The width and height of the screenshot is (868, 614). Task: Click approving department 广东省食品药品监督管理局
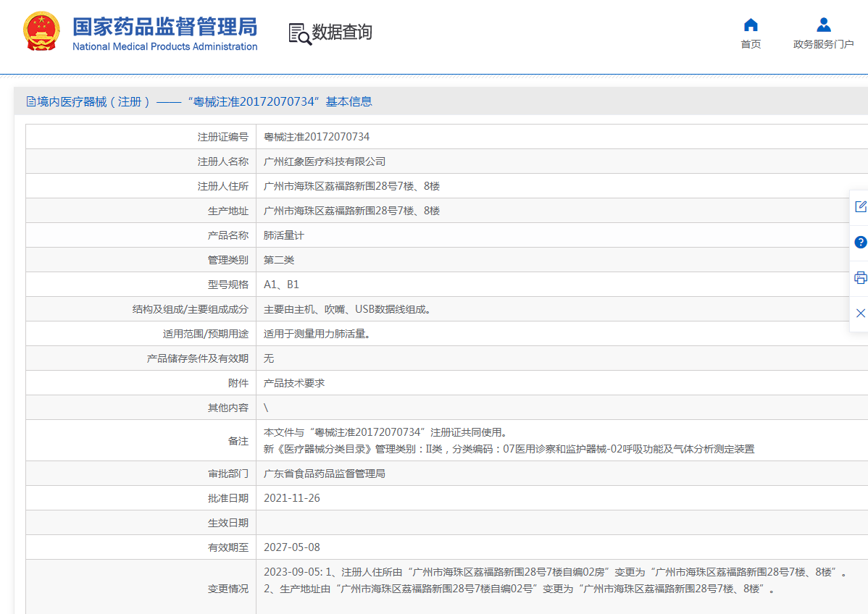pyautogui.click(x=325, y=474)
